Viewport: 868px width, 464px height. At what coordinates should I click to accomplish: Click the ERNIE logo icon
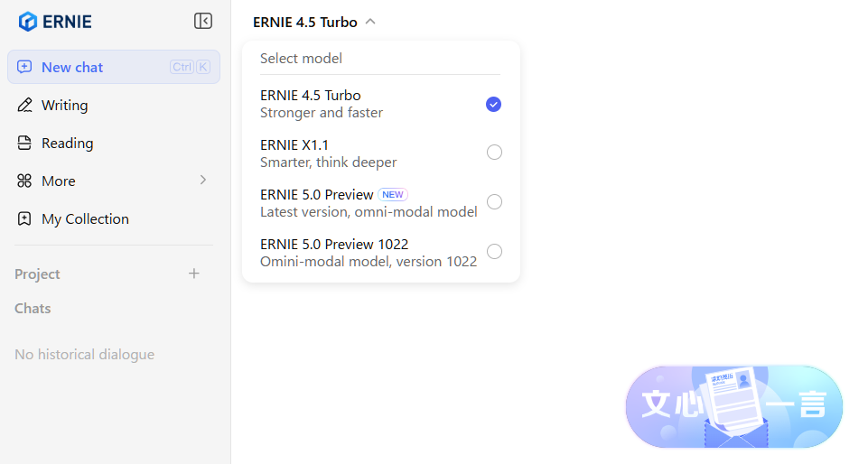28,22
